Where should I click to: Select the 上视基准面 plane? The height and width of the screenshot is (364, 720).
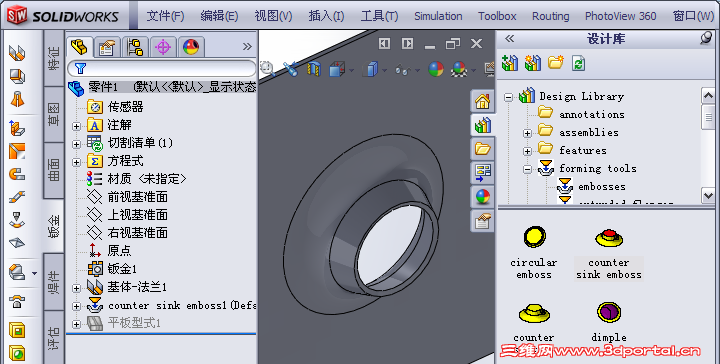127,215
